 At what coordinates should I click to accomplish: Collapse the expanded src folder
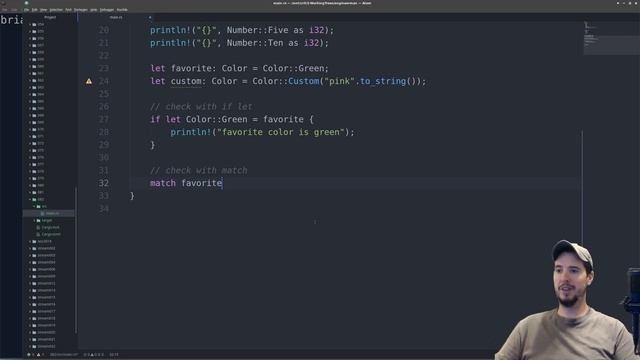click(41, 207)
